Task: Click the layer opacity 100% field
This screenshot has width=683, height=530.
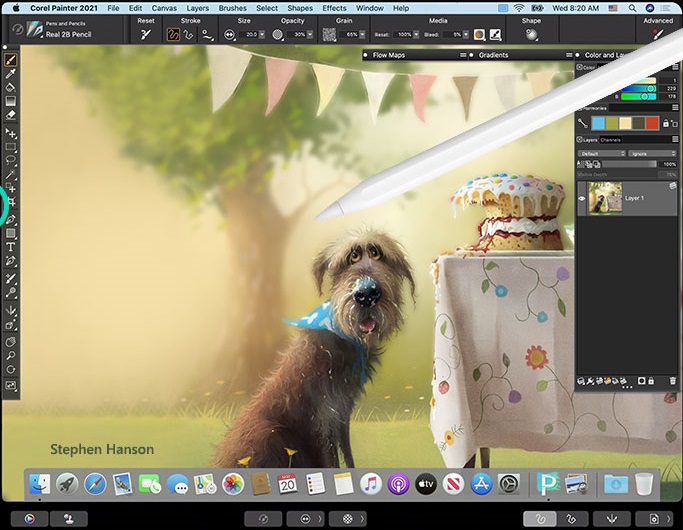Action: coord(669,164)
